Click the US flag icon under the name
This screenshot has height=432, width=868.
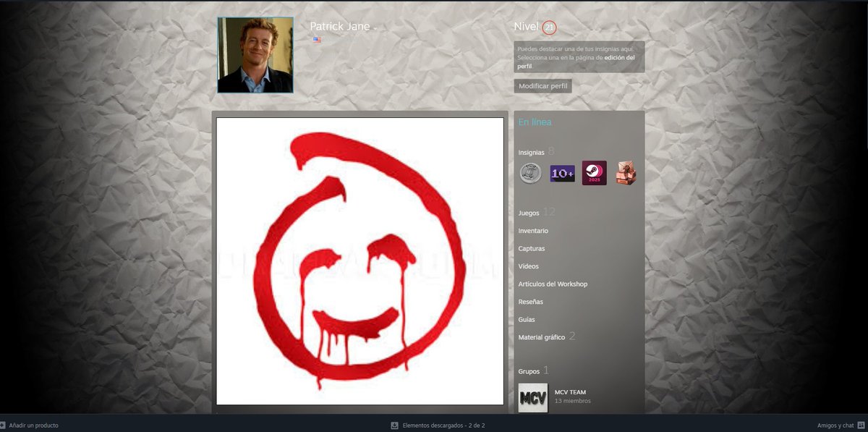[x=317, y=40]
